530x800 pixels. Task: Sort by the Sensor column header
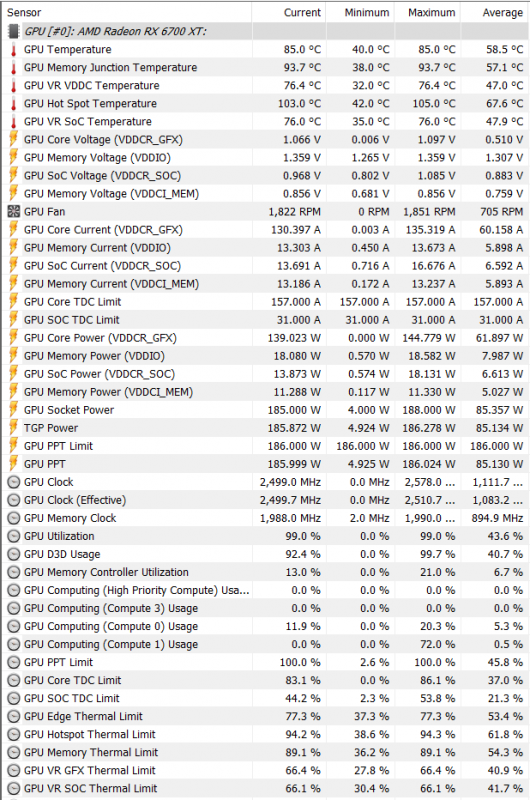(x=127, y=13)
